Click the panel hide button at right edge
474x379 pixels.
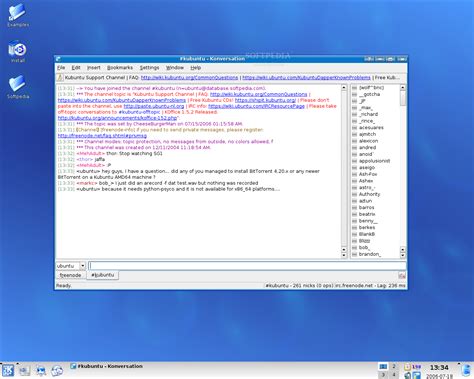coord(467,371)
